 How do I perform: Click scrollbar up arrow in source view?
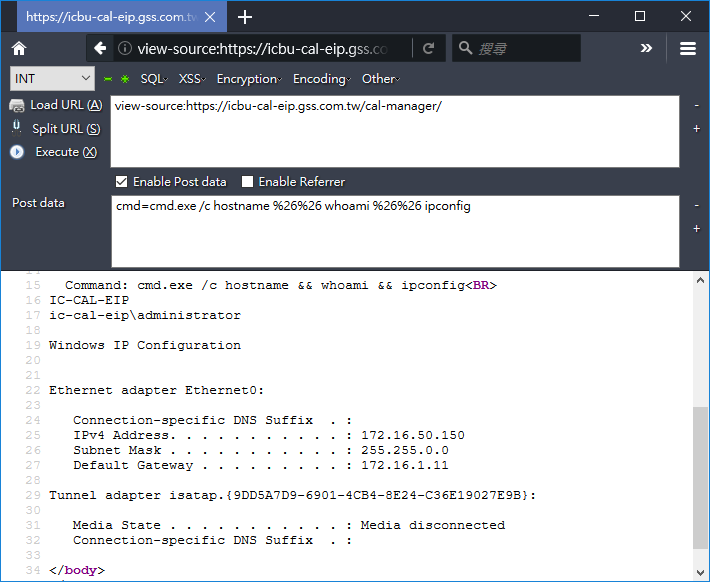click(x=700, y=280)
